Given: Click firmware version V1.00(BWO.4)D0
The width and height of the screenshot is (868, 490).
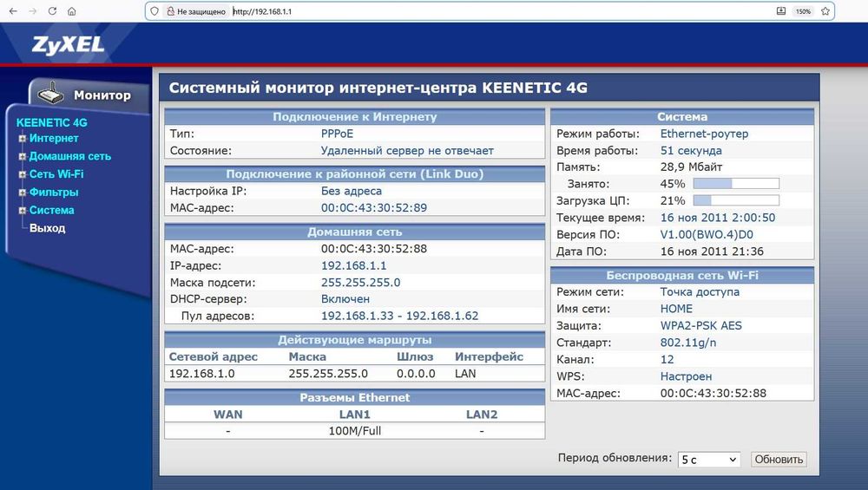Looking at the screenshot, I should [707, 234].
